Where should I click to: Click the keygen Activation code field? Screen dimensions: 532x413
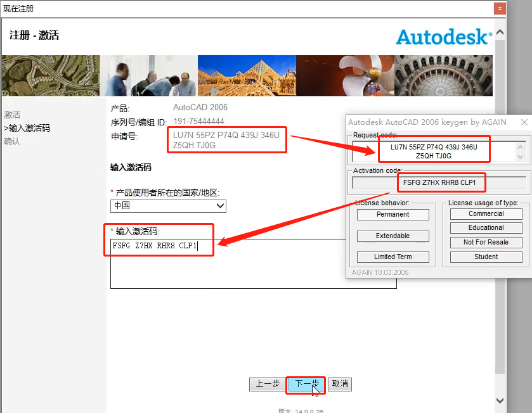click(x=439, y=182)
